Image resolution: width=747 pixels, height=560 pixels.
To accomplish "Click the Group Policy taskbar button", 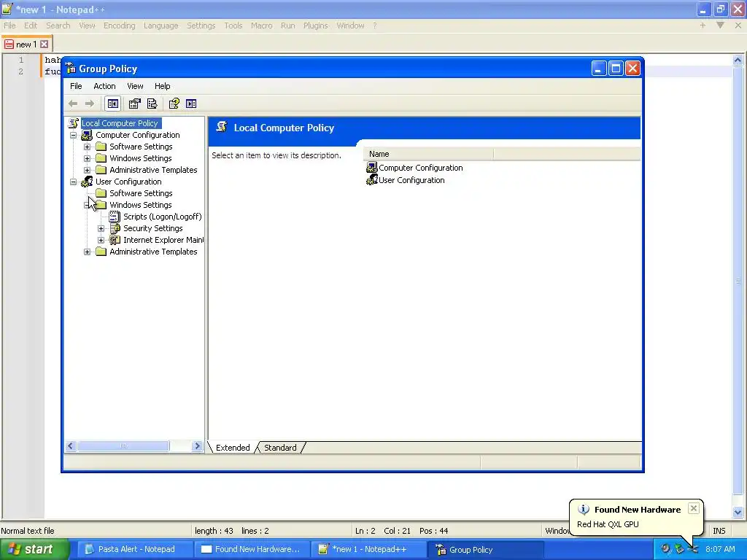I will point(485,550).
